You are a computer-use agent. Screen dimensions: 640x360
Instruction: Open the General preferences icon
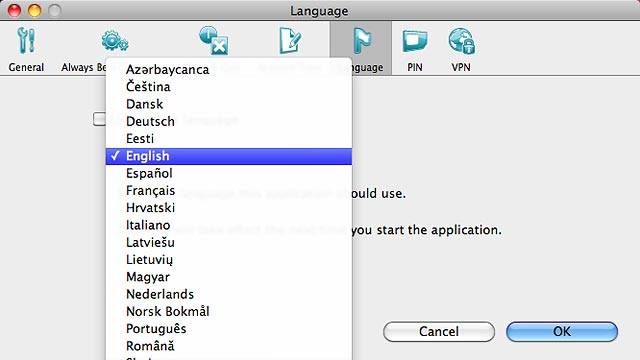pyautogui.click(x=27, y=41)
